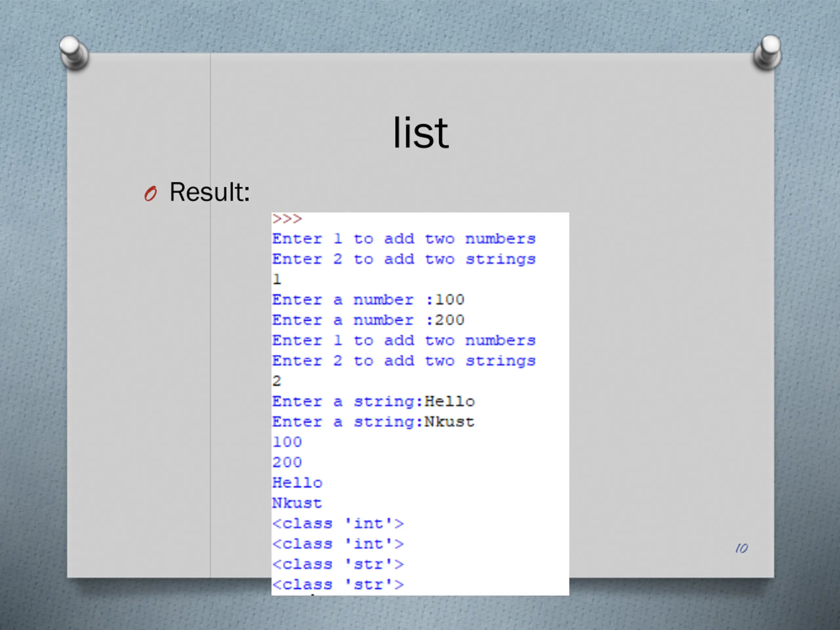Click "Enter a number :200" line
The width and height of the screenshot is (840, 630).
coord(368,320)
